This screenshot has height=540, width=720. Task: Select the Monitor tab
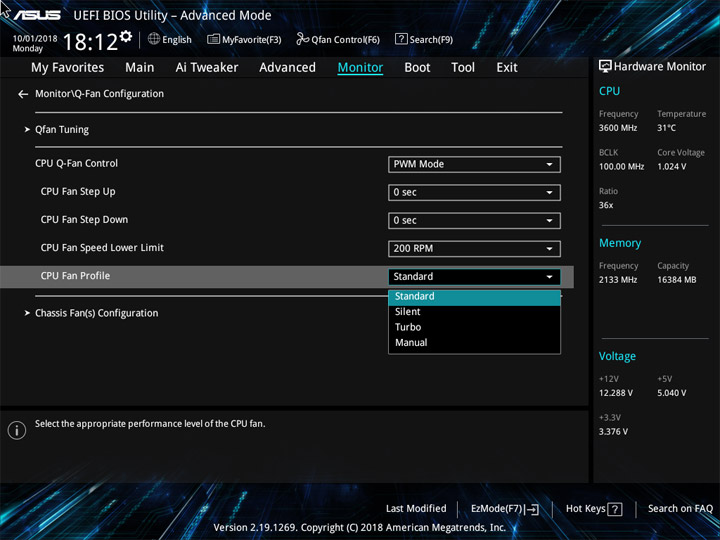(x=360, y=68)
